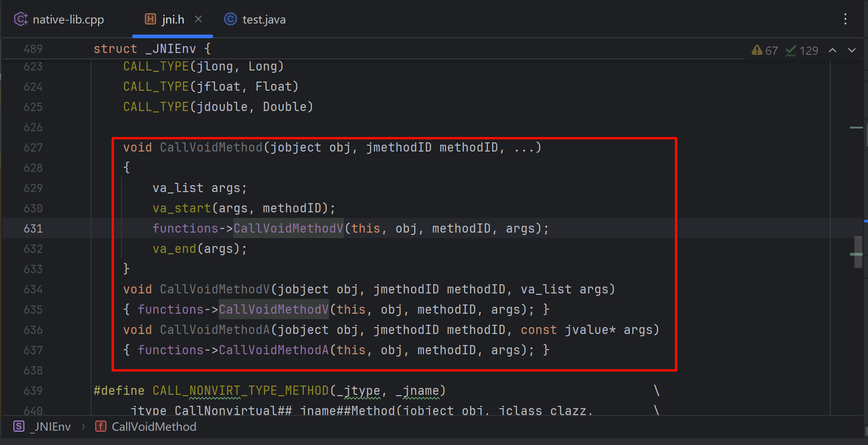868x445 pixels.
Task: Click the jni.h header file icon
Action: pos(150,19)
